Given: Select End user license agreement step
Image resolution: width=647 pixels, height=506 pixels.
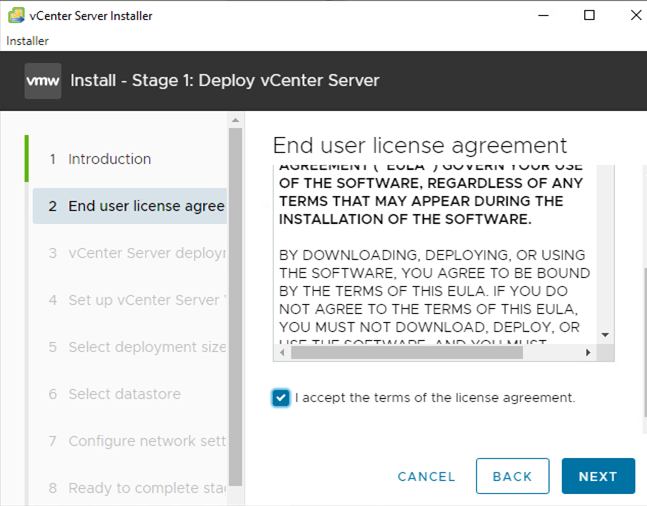Looking at the screenshot, I should (x=130, y=206).
